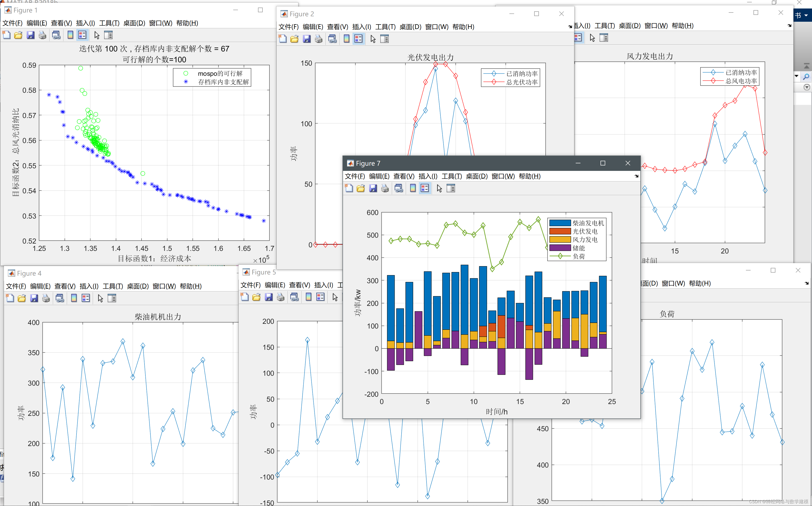
Task: Open Property Inspector icon in Figure 7 toolbar
Action: pos(451,188)
